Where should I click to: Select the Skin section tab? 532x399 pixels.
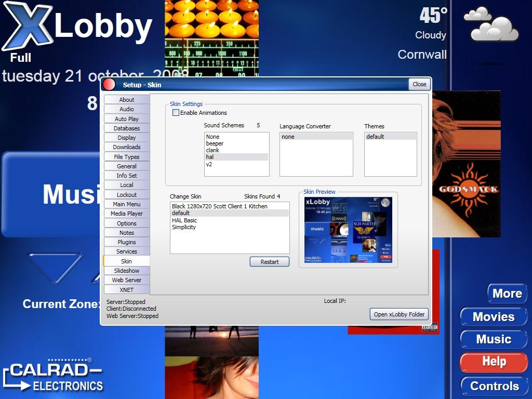(126, 261)
